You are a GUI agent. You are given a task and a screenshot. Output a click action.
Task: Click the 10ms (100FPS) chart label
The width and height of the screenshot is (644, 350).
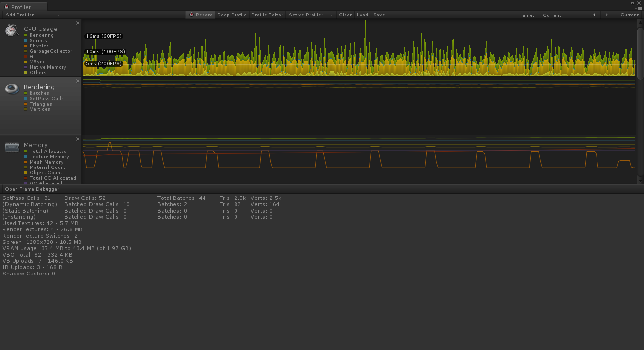point(105,52)
